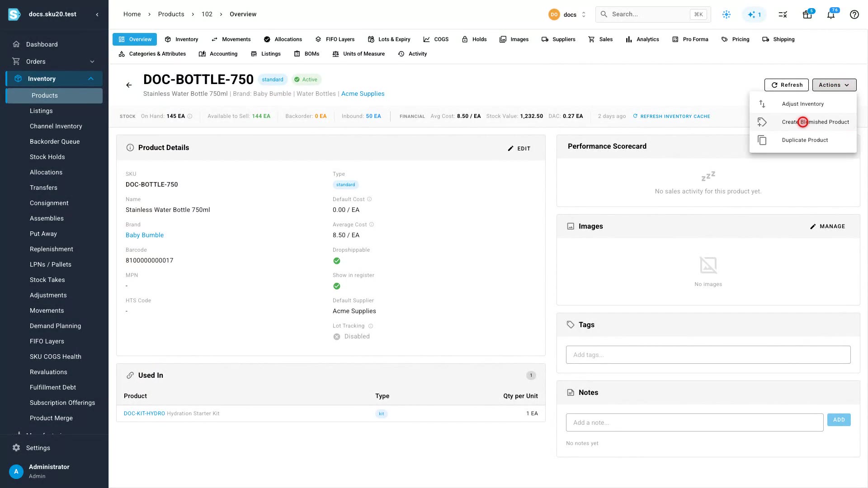Click the Lot Tracking info icon
This screenshot has height=488, width=868.
tap(371, 326)
